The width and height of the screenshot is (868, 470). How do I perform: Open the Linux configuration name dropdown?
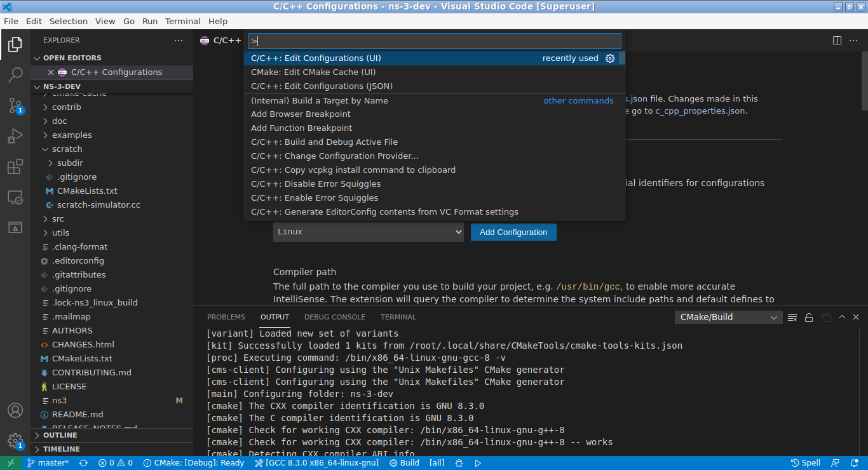pos(369,232)
